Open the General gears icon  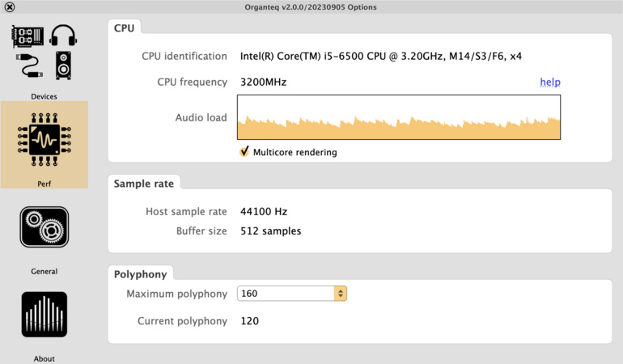(x=44, y=227)
